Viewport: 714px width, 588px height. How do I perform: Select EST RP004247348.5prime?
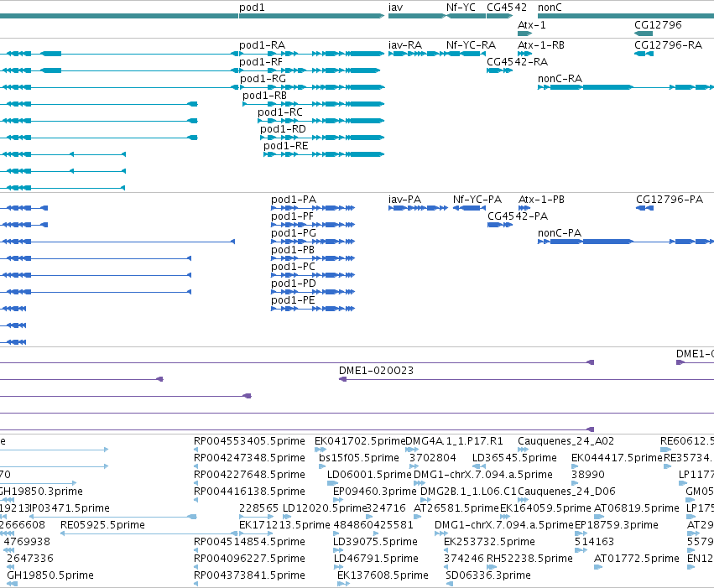pyautogui.click(x=249, y=458)
